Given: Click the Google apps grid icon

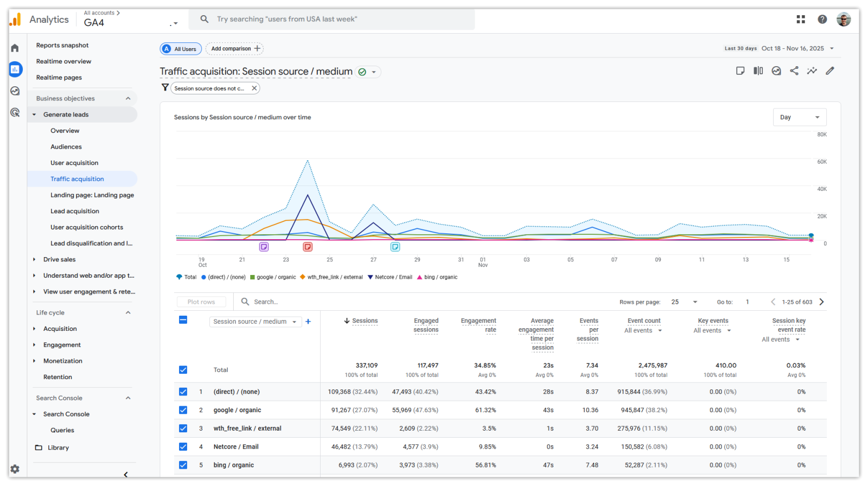Looking at the screenshot, I should (x=800, y=20).
